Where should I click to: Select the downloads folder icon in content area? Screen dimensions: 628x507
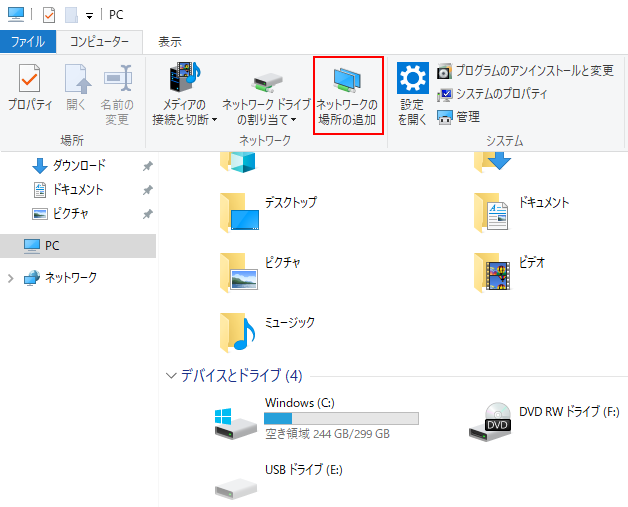coord(492,163)
